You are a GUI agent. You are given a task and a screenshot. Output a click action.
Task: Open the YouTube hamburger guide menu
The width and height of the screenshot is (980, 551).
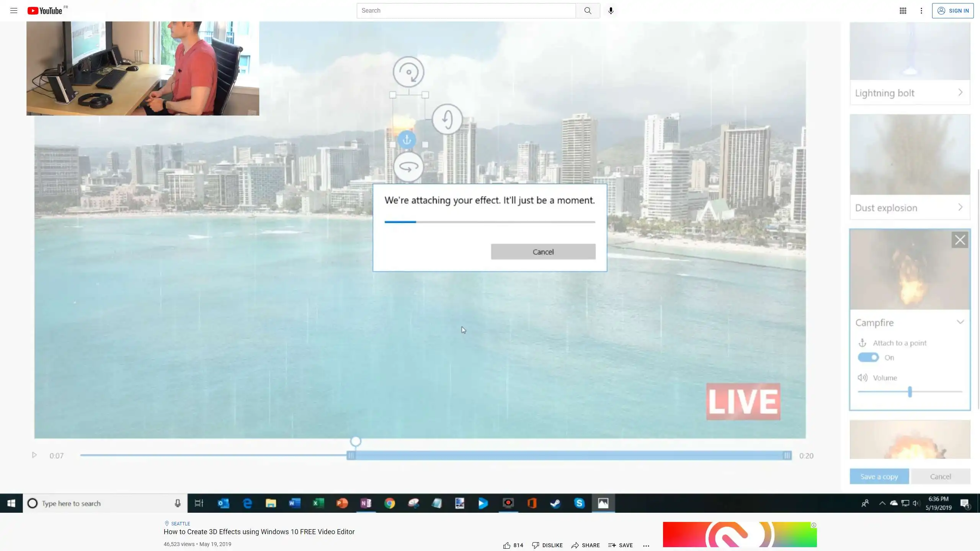point(14,11)
